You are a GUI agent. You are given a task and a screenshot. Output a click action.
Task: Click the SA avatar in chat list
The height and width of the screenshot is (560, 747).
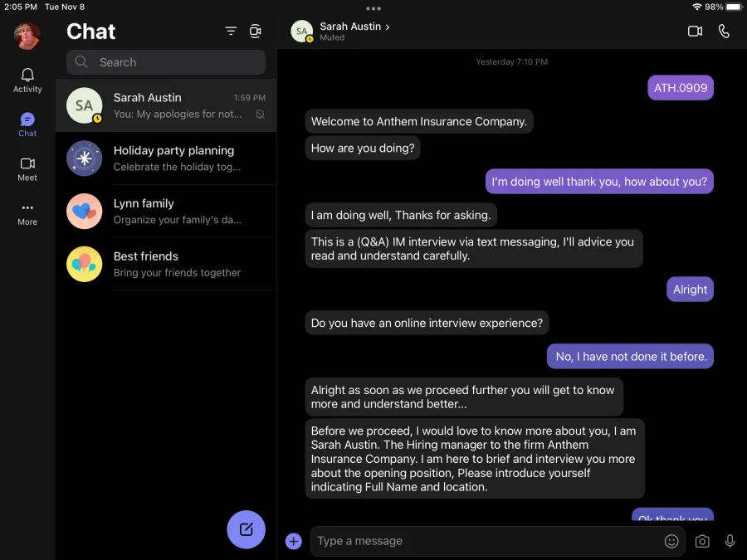85,105
